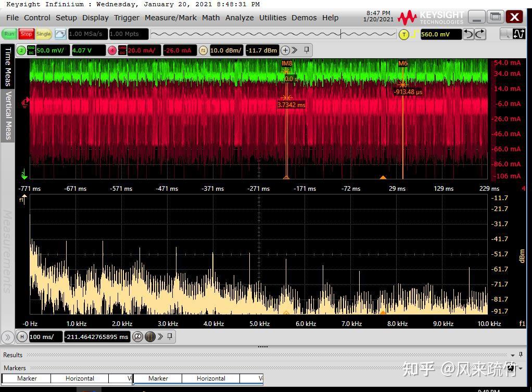The image size is (532, 392).
Task: Click the horizontal toolbar pin icon
Action: (x=170, y=336)
